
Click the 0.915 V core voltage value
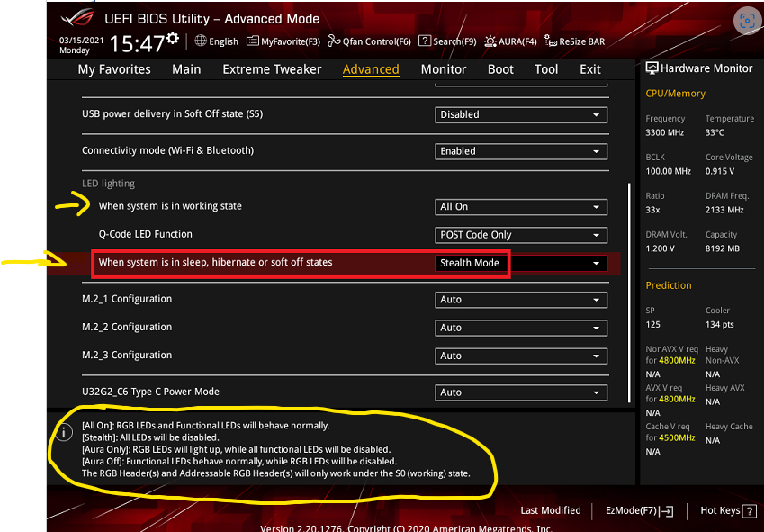click(x=720, y=172)
